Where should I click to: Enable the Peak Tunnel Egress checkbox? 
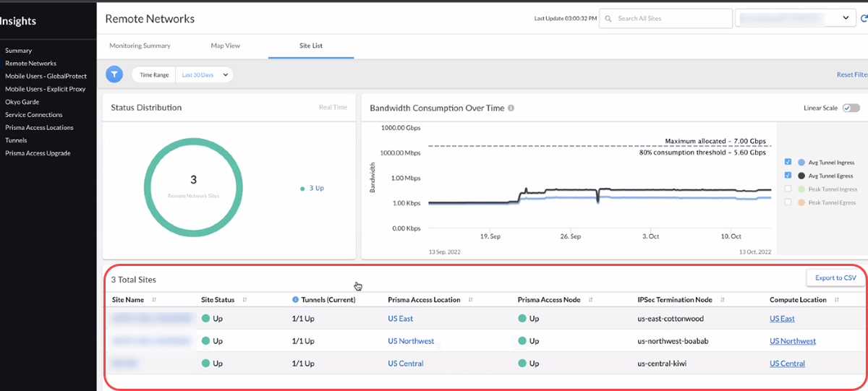(x=788, y=202)
